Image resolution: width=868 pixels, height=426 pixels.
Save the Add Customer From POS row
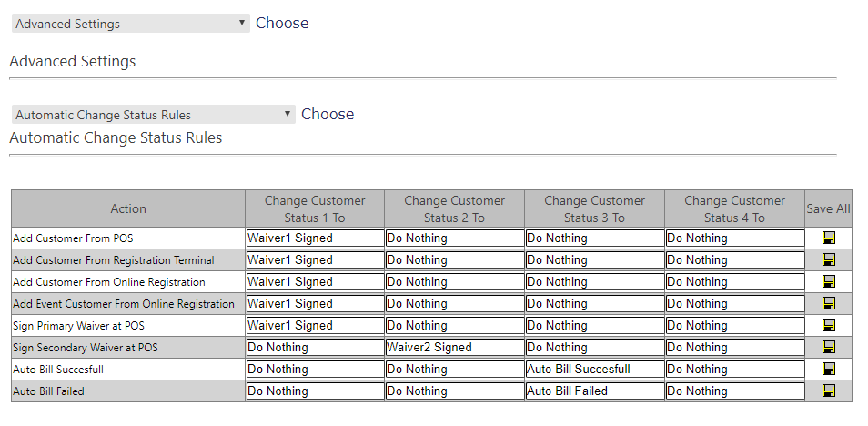pos(829,238)
